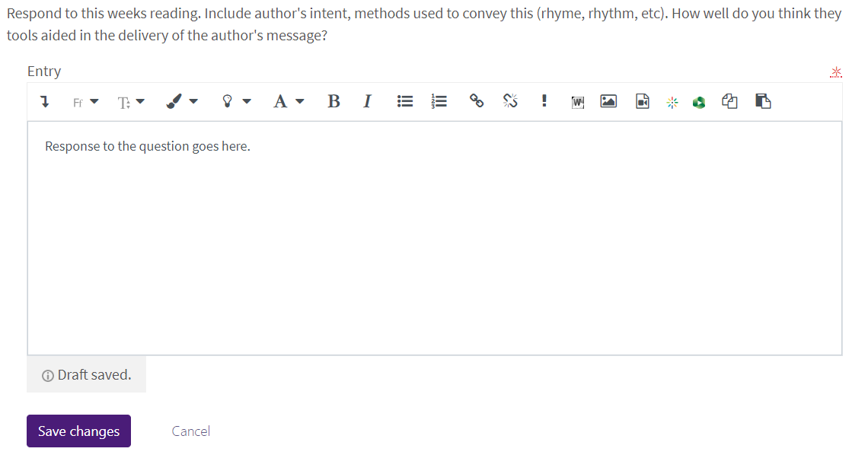Image resolution: width=868 pixels, height=458 pixels.
Task: Run the accessibility checker
Action: [544, 100]
